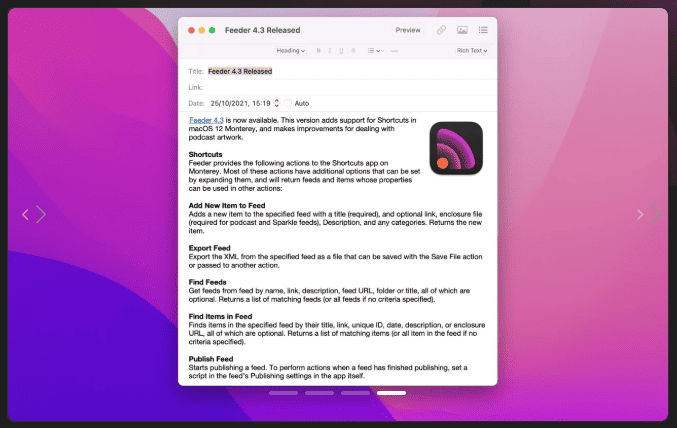Click into the empty Link field
Viewport: 677px width, 428px height.
pos(350,87)
